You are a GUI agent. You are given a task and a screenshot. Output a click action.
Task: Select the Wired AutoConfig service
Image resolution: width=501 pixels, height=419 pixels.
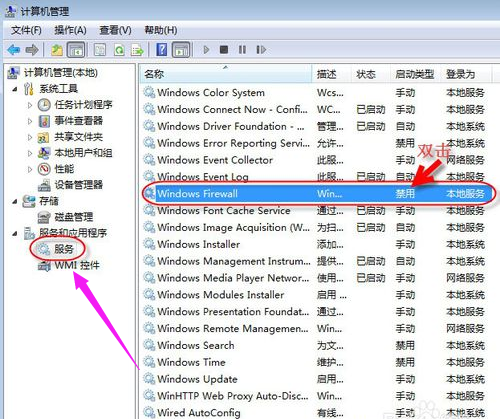(315, 412)
